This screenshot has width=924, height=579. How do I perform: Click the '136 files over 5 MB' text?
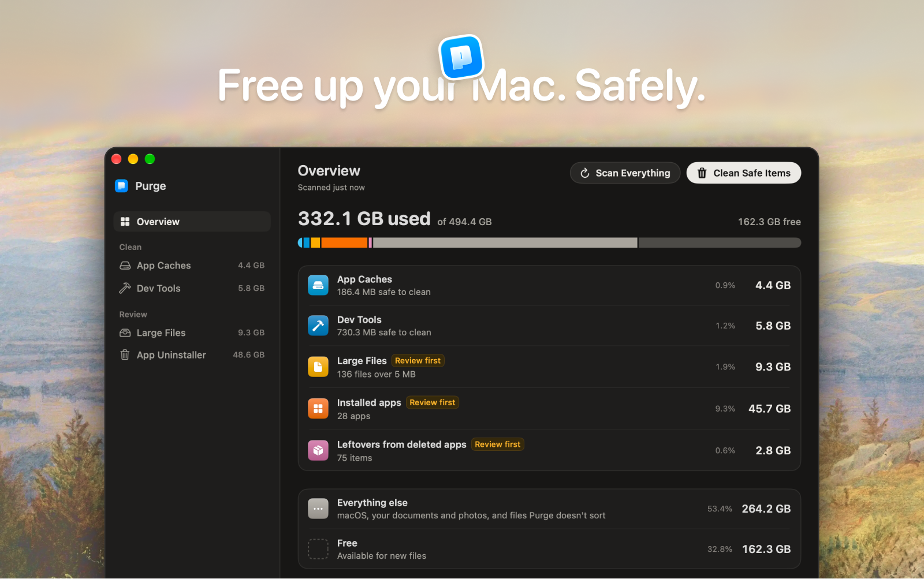coord(377,374)
